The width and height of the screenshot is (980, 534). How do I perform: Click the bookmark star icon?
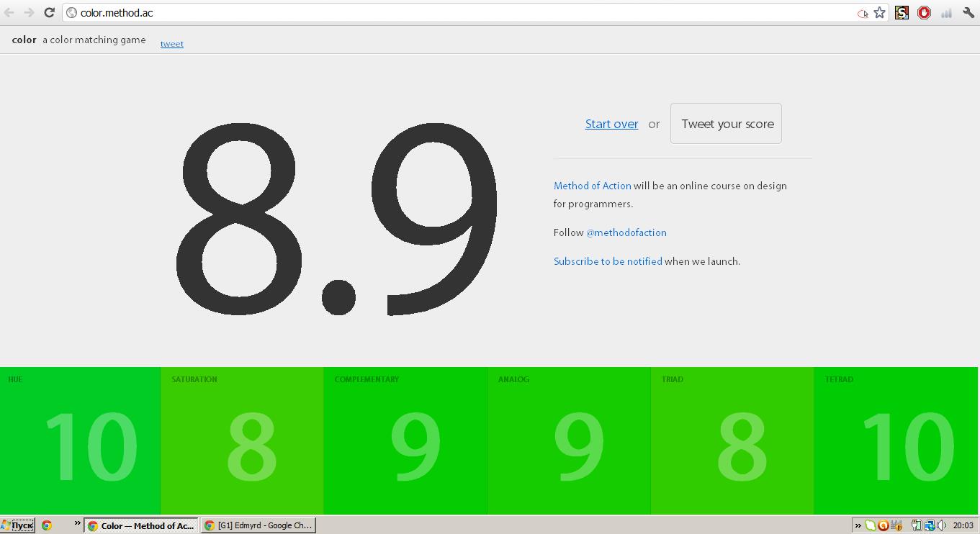(879, 13)
